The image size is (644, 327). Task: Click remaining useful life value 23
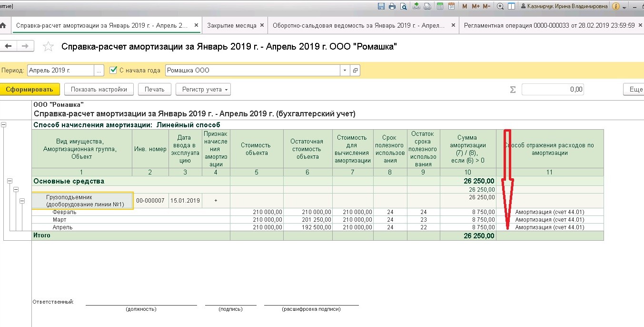[x=424, y=220]
